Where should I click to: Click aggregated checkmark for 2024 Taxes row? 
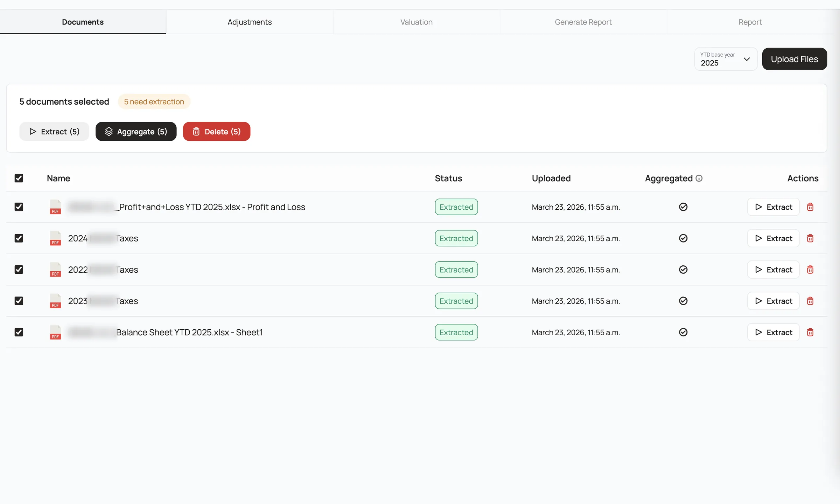pyautogui.click(x=683, y=238)
